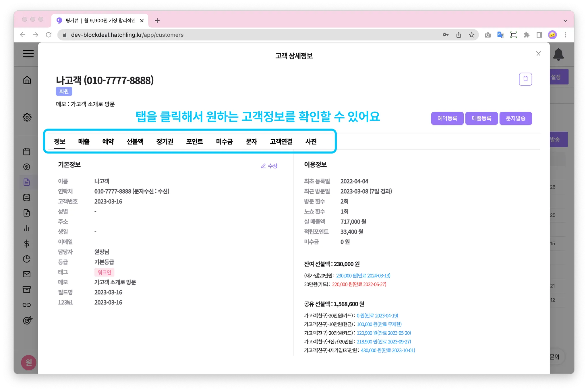Click the notification bell icon
The width and height of the screenshot is (588, 391).
[558, 54]
